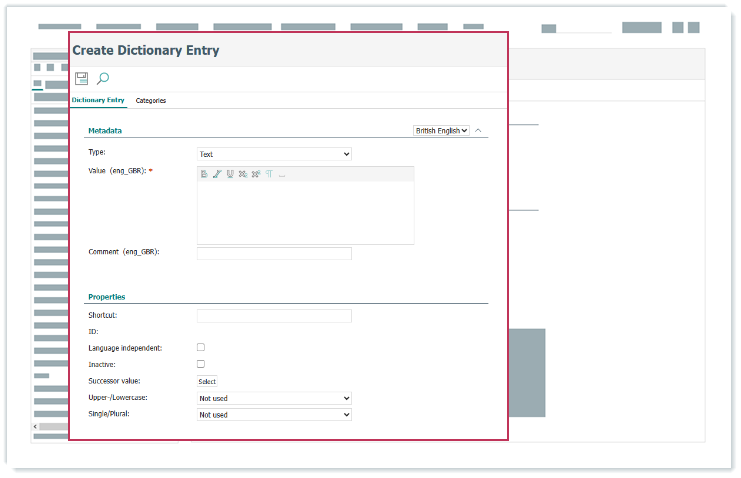Viewport: 741px width, 478px height.
Task: Open the Type dropdown
Action: coord(274,154)
